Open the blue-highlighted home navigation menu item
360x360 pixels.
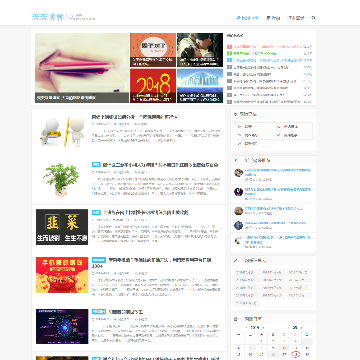(x=248, y=18)
